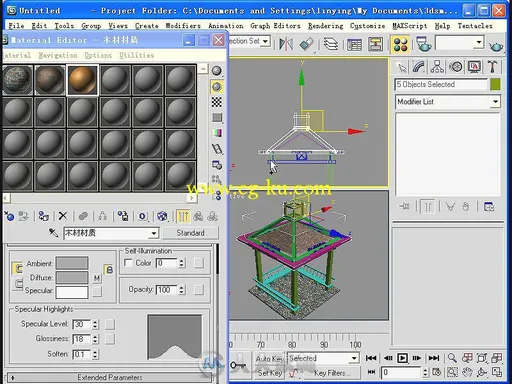
Task: Click Zoom viewport navigation icon
Action: 452,358
